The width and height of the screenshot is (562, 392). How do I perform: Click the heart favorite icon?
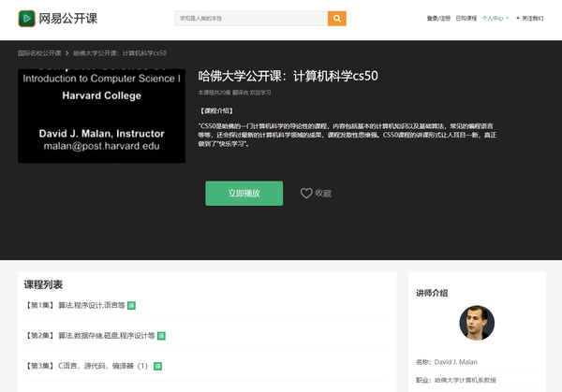[x=306, y=194]
